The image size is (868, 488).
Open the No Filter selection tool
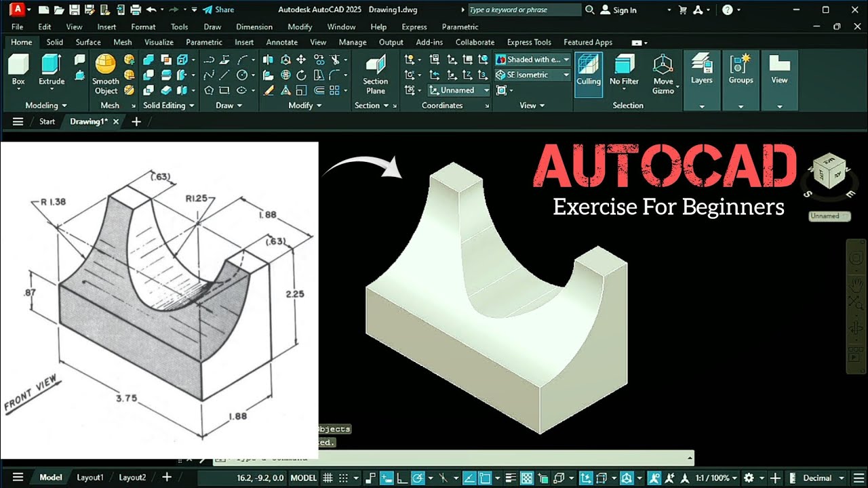[624, 70]
